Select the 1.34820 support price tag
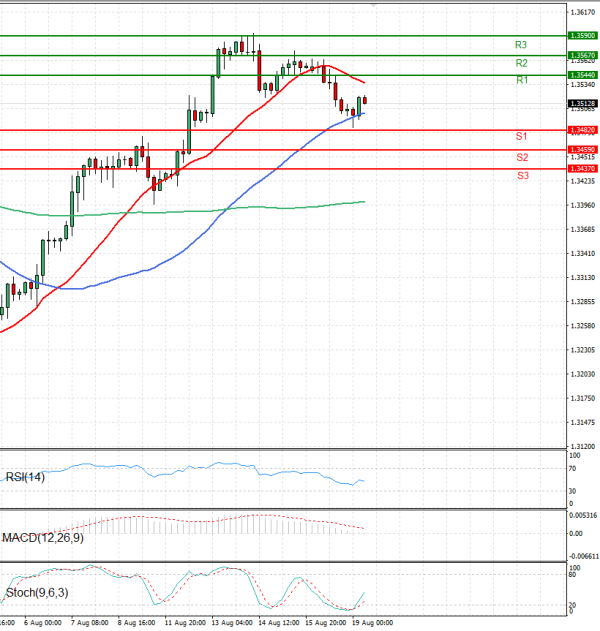This screenshot has width=600, height=631. tap(583, 130)
